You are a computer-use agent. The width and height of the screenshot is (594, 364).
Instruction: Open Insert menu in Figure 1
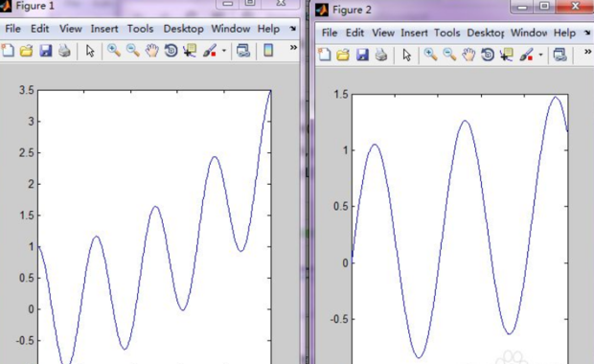tap(104, 29)
